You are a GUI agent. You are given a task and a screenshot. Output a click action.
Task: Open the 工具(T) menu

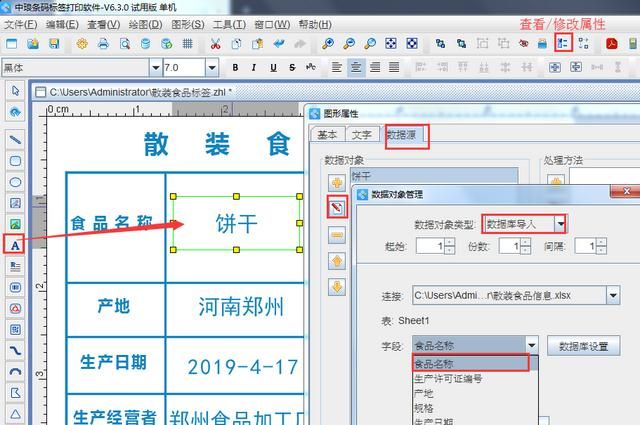tap(229, 24)
